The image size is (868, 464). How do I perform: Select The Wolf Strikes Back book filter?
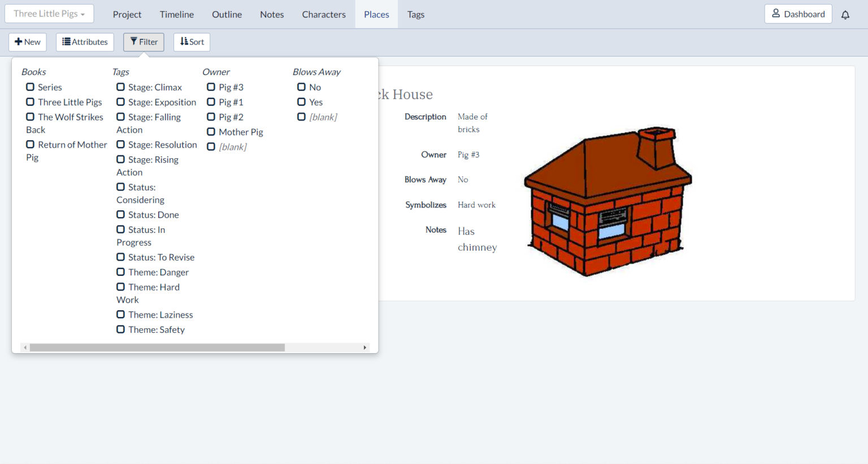pos(30,117)
